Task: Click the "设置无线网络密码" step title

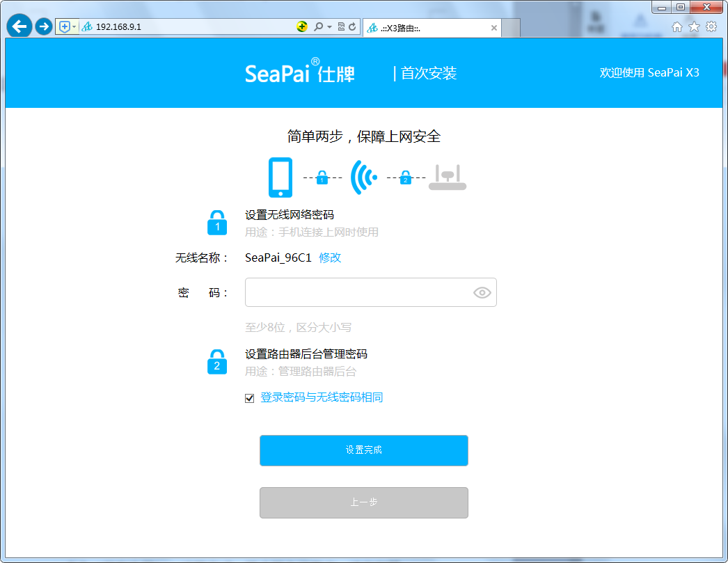Action: pyautogui.click(x=290, y=215)
